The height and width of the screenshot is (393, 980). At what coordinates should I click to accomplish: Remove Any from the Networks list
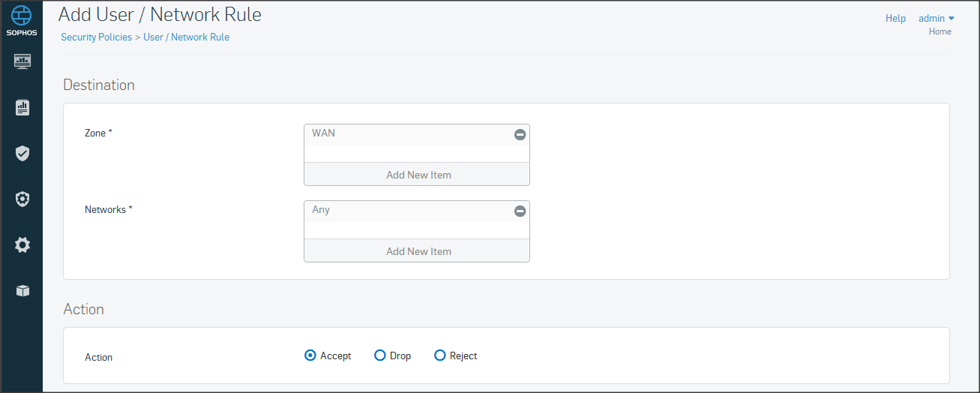520,211
